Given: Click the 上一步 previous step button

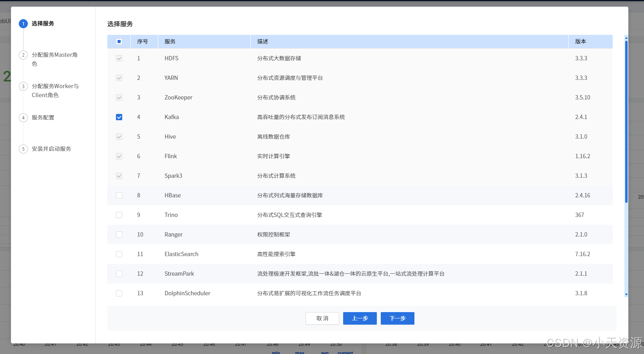Looking at the screenshot, I should 360,318.
